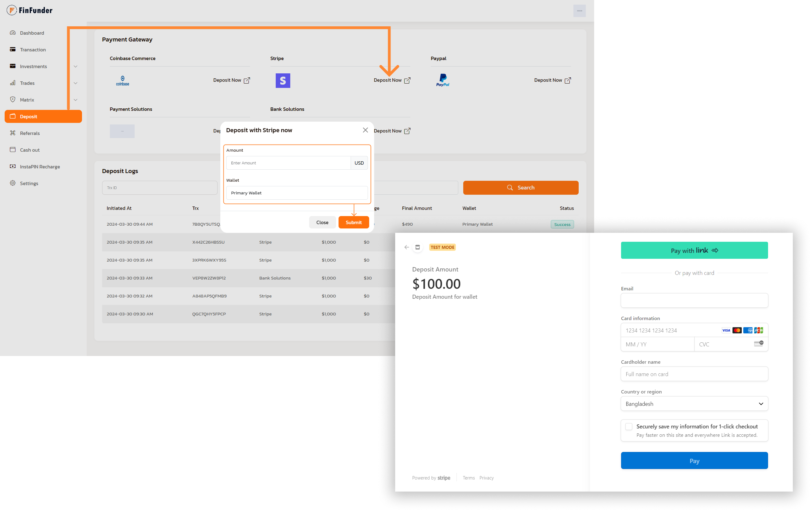Tick the Securely save my information checkbox

pyautogui.click(x=628, y=427)
